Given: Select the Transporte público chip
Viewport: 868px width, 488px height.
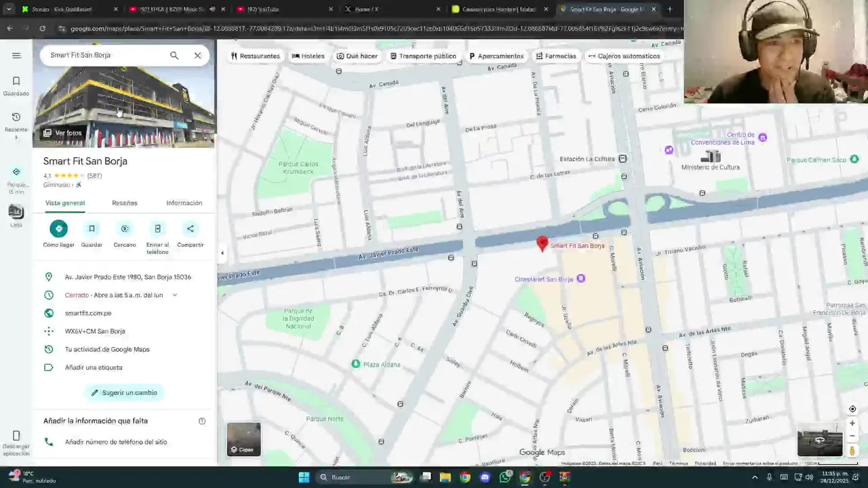Looking at the screenshot, I should (425, 56).
